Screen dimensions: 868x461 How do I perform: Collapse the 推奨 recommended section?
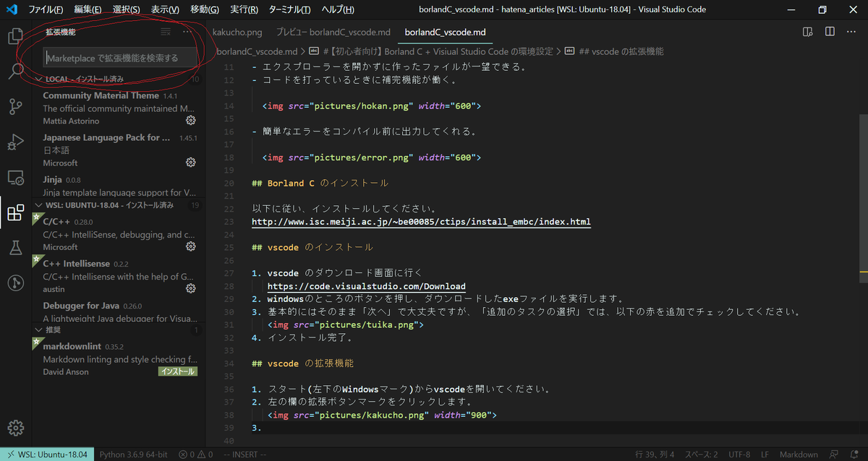click(x=119, y=329)
